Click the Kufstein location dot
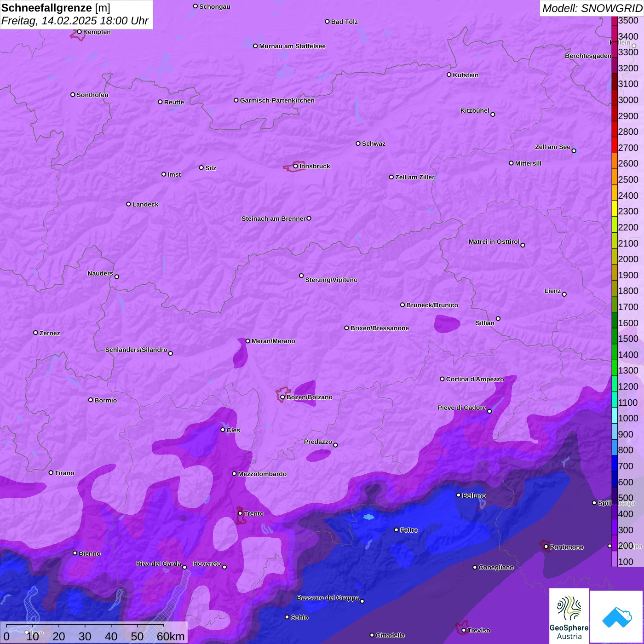Screen dimensions: 644x644 pyautogui.click(x=449, y=75)
